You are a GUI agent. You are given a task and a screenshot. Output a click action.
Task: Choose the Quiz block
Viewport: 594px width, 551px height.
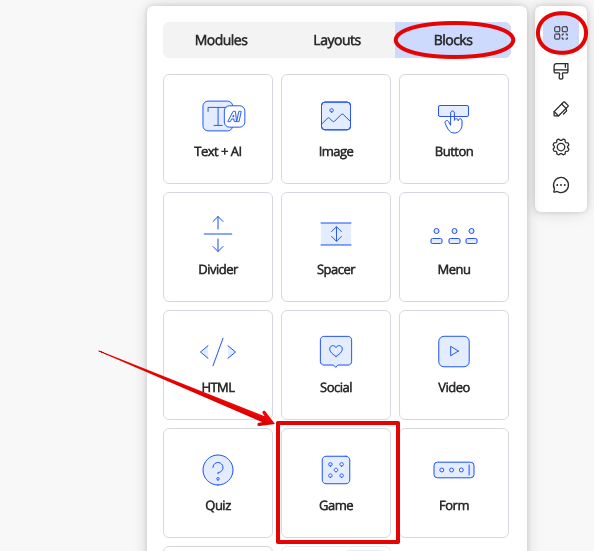pyautogui.click(x=218, y=483)
